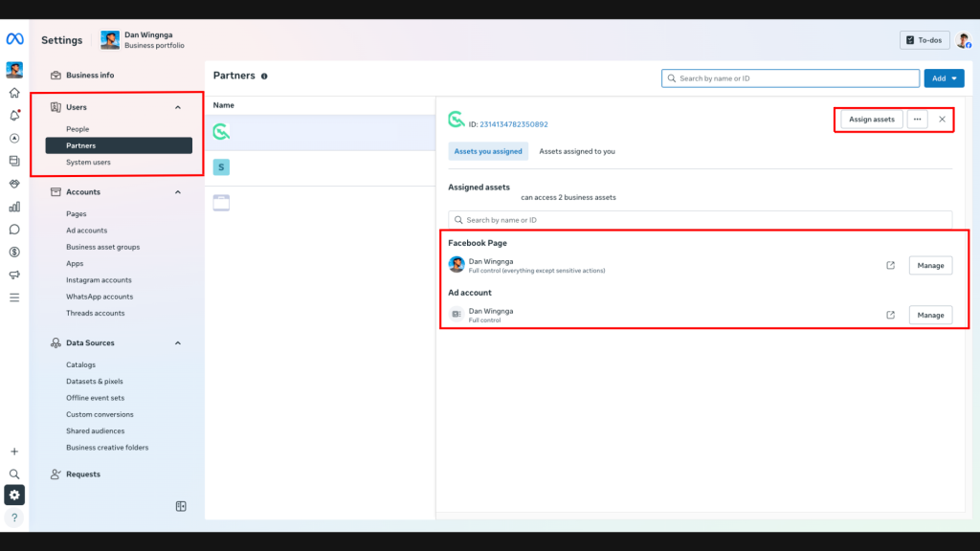980x551 pixels.
Task: Open Requests in sidebar
Action: tap(83, 474)
